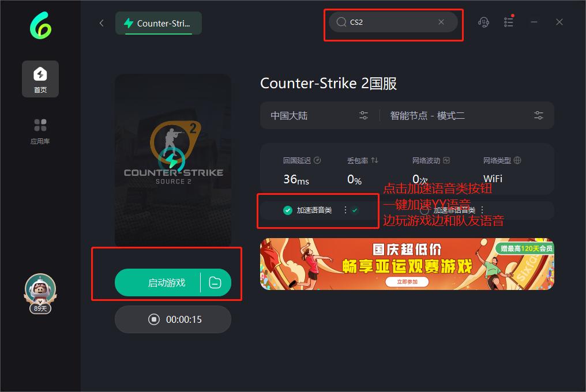Go back with the left arrow
This screenshot has height=392, width=586.
point(102,23)
